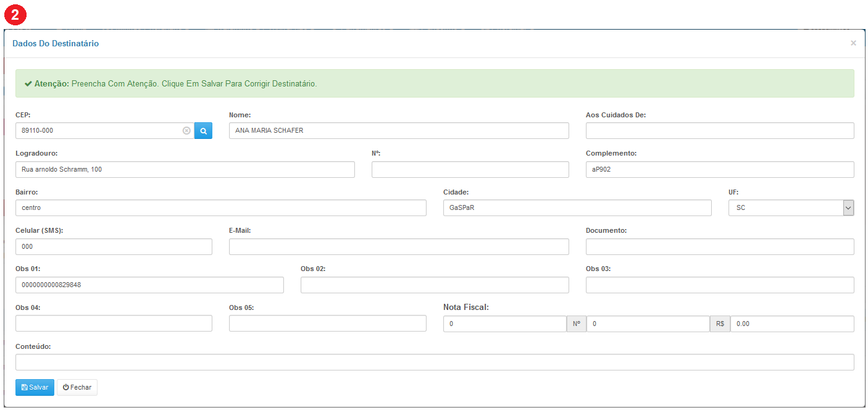Clear the CEP field with the x icon
The width and height of the screenshot is (868, 410).
[x=186, y=131]
